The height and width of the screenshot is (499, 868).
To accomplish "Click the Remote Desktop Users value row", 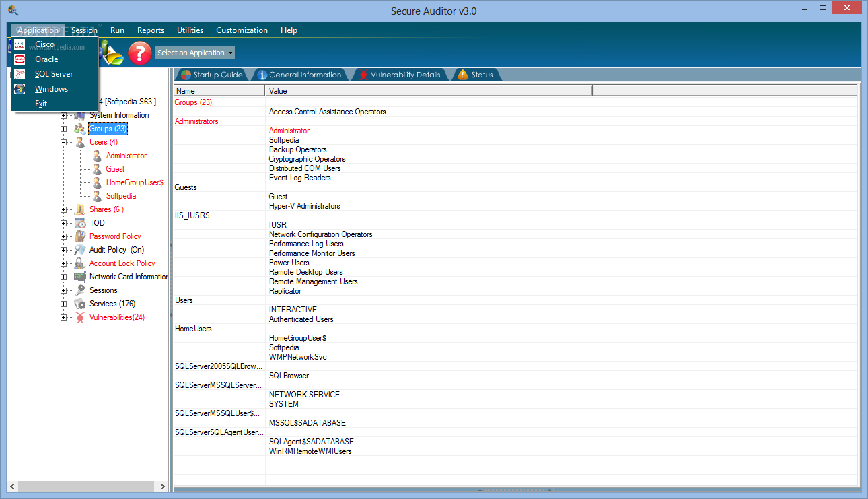I will [306, 272].
